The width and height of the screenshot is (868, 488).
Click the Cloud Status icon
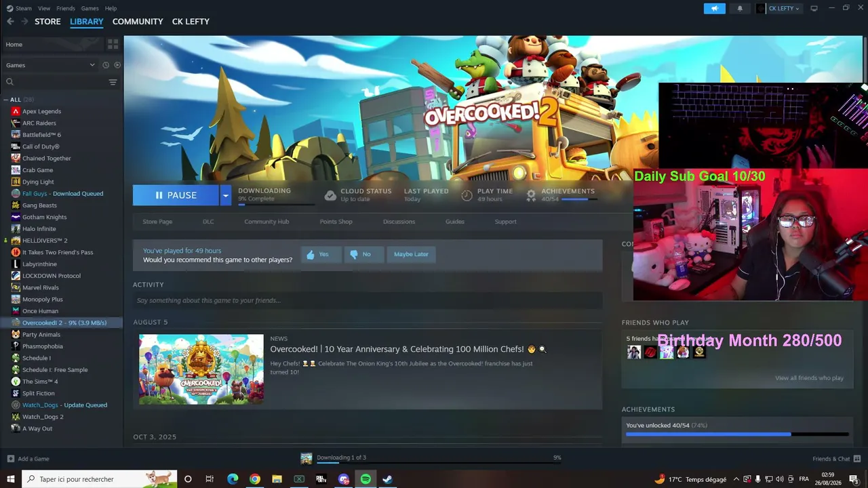pos(330,195)
